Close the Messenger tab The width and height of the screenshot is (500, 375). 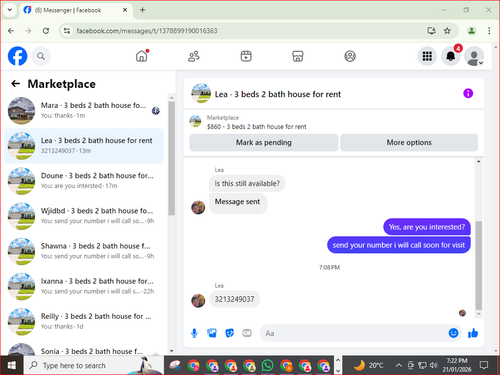click(125, 10)
